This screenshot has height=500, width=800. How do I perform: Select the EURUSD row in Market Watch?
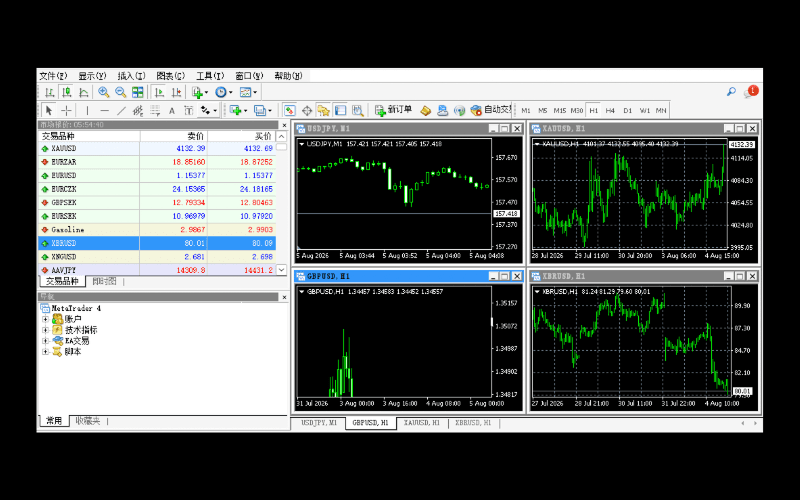click(157, 176)
